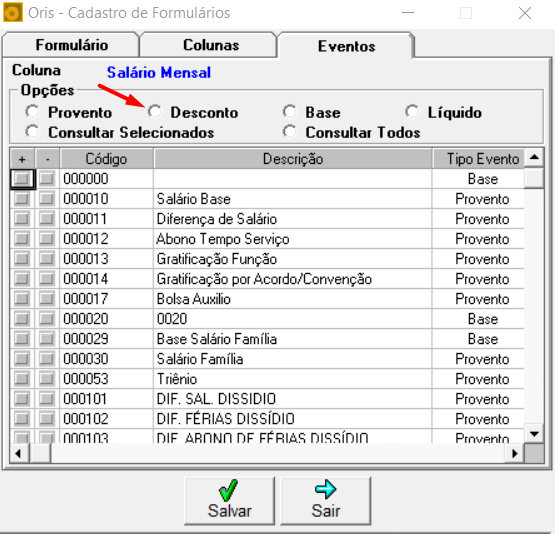Screen dimensions: 555x534
Task: Click the Salvar button
Action: click(229, 501)
